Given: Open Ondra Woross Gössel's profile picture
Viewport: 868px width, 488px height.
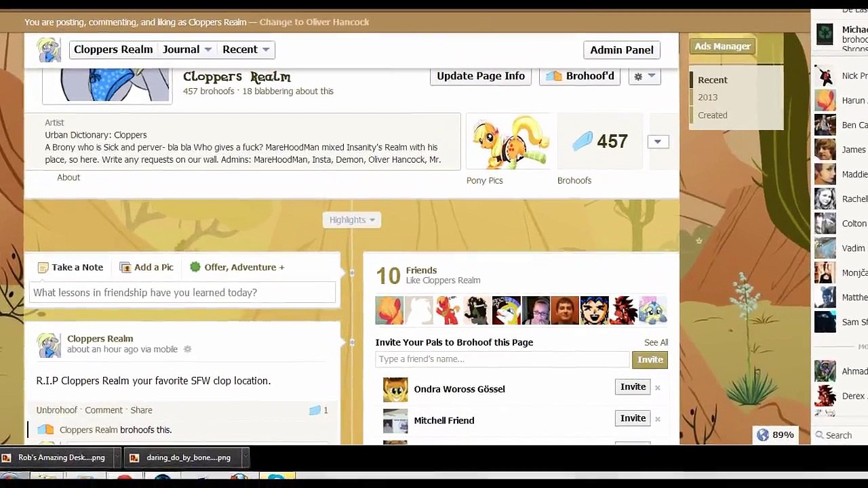Looking at the screenshot, I should click(395, 389).
